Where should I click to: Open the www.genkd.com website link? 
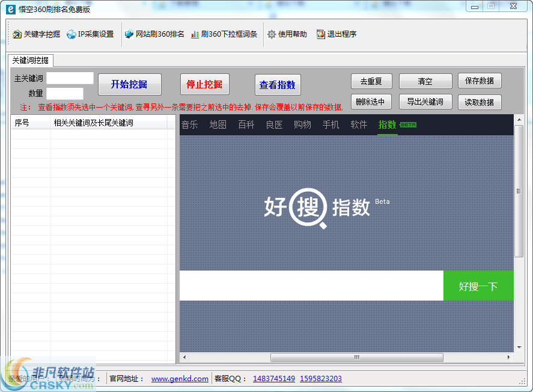[180, 379]
